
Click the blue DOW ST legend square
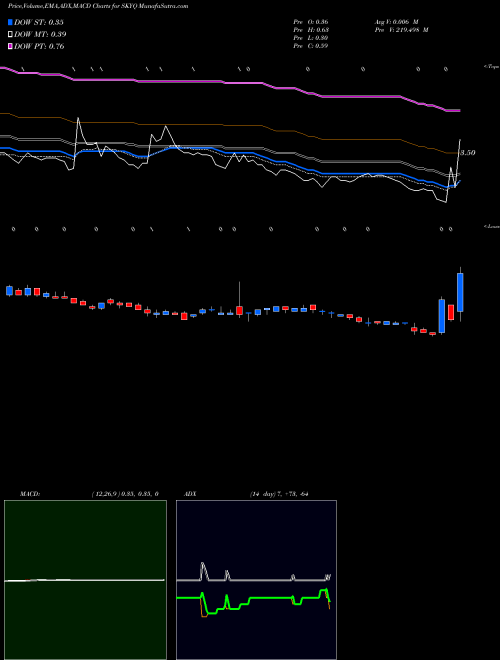point(11,22)
